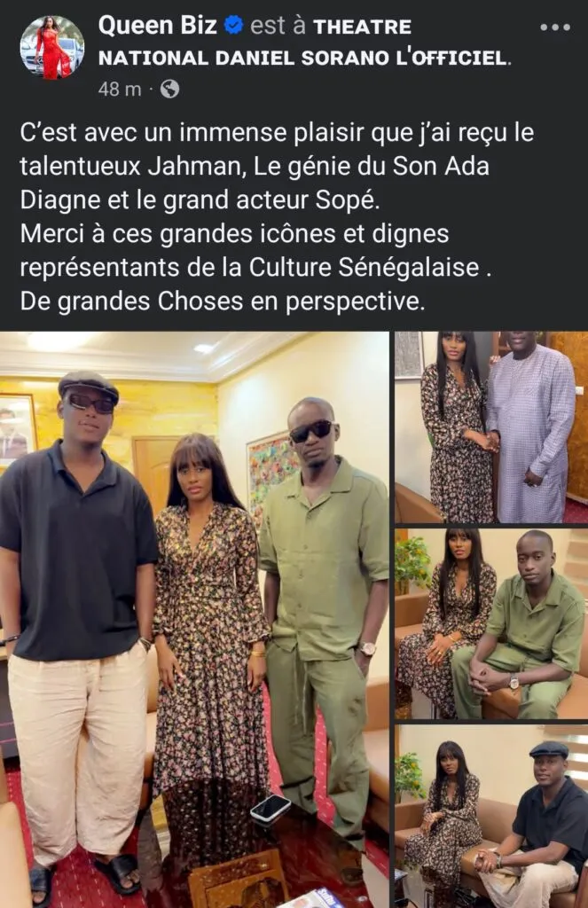Click the post text starting "C'est avec"
Viewport: 588px width, 908px height.
(x=277, y=216)
